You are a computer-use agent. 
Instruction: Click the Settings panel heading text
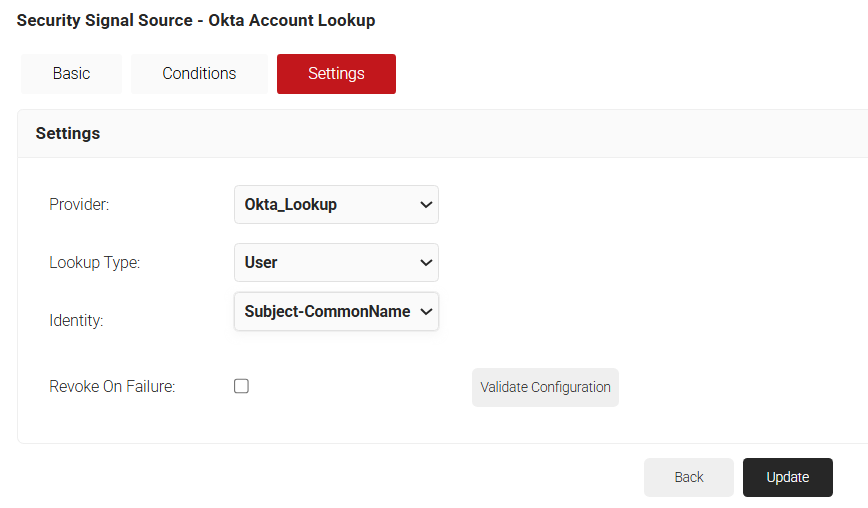click(x=67, y=133)
